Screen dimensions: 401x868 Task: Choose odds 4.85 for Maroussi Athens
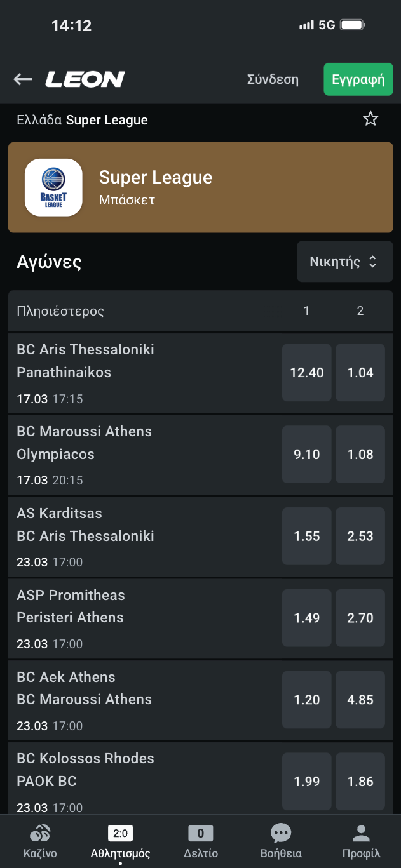click(x=360, y=700)
